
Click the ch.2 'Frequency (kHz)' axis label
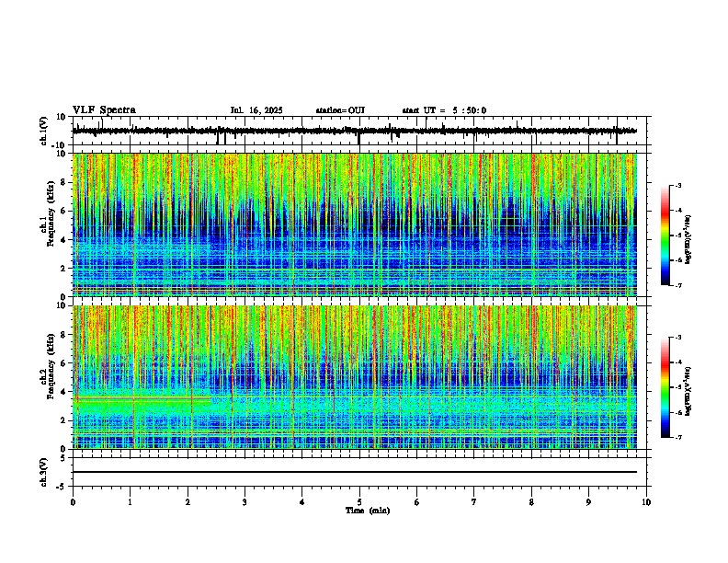point(51,366)
